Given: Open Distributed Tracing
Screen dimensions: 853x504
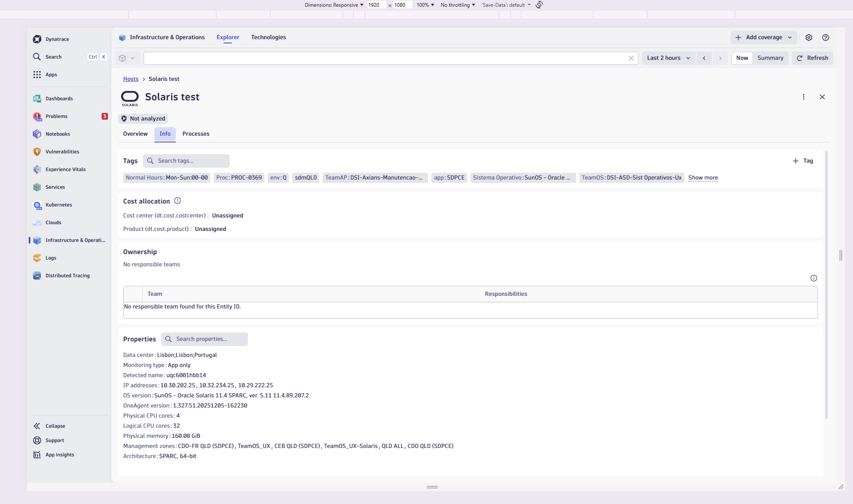Looking at the screenshot, I should point(67,275).
